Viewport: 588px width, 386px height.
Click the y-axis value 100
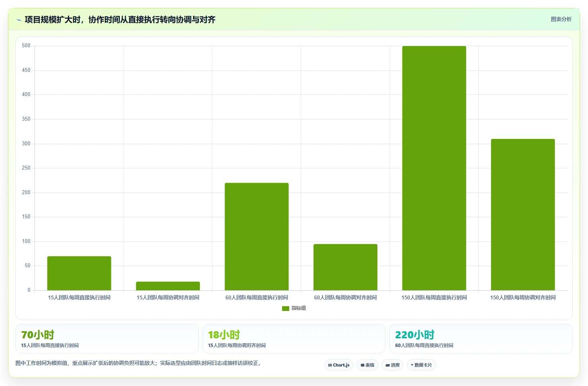click(x=26, y=241)
